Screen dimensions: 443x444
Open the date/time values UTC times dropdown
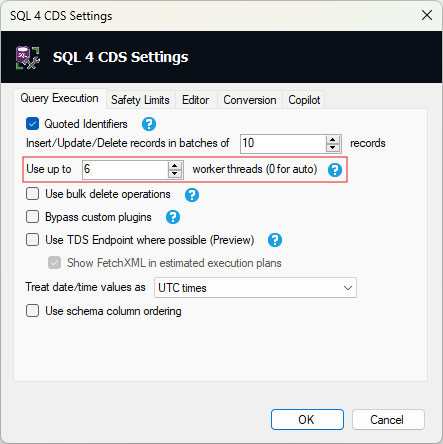pyautogui.click(x=255, y=288)
